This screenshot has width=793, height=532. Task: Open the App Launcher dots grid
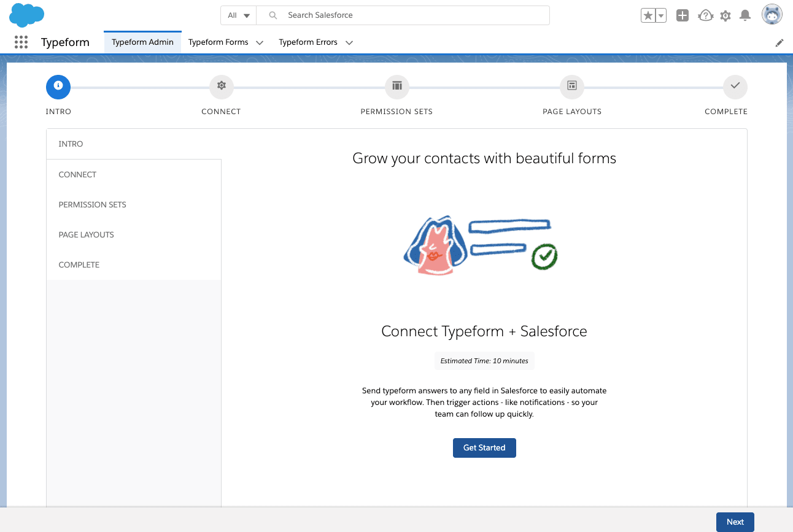(x=21, y=42)
